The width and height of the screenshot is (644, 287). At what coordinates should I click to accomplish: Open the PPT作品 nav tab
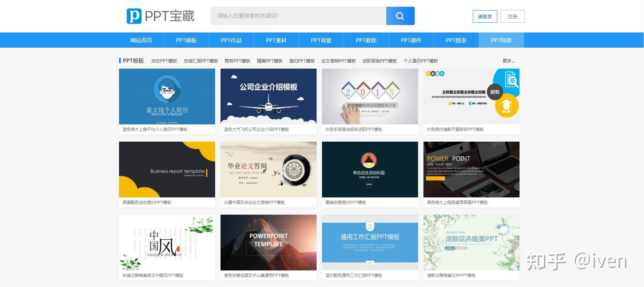231,40
